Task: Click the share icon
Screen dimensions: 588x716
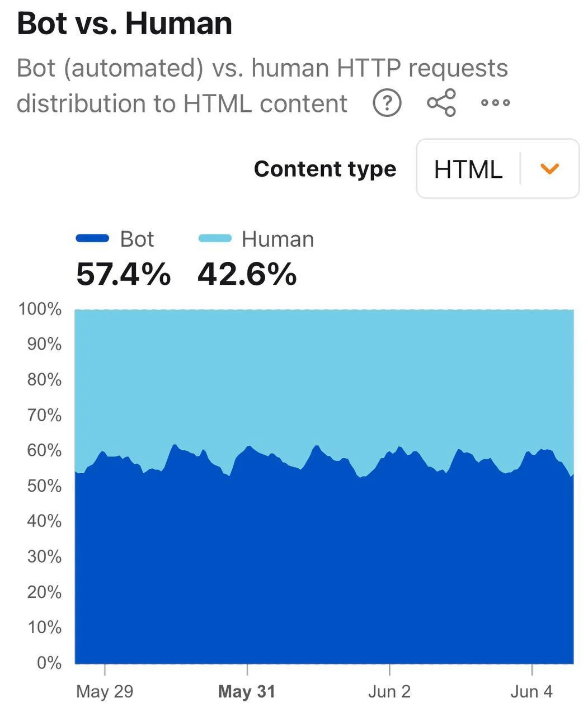Action: (x=441, y=103)
